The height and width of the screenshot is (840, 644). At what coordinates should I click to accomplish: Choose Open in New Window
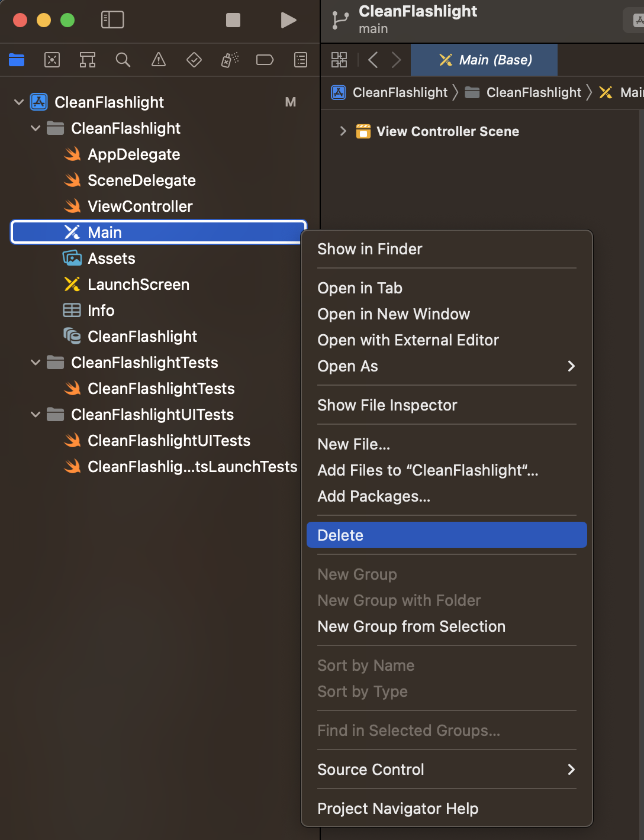click(447, 314)
